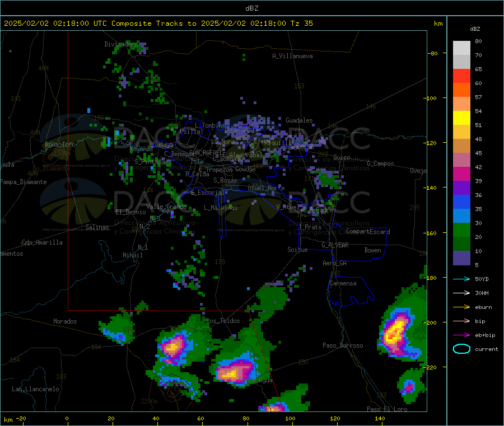This screenshot has width=504, height=426.
Task: Click the Aero_GA map label
Action: 335,263
